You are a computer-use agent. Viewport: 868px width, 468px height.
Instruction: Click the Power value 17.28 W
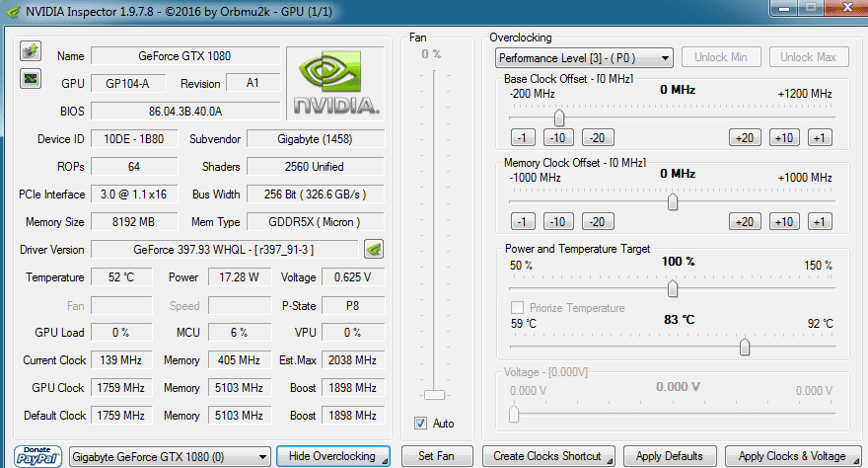(x=239, y=277)
